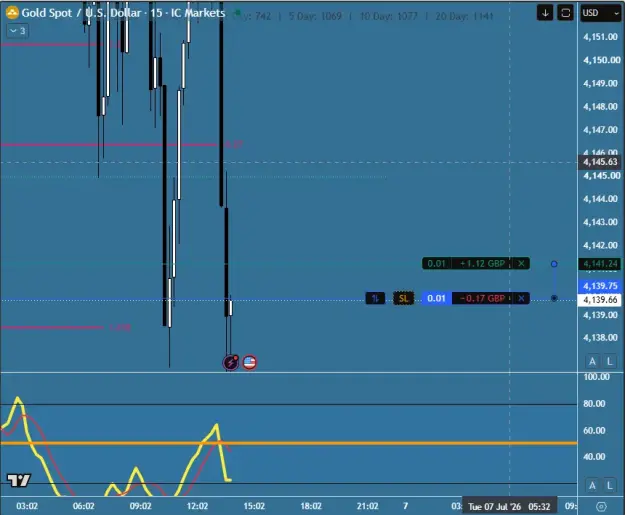
Task: Click the 40.00 oscillator scale label
Action: tap(594, 457)
